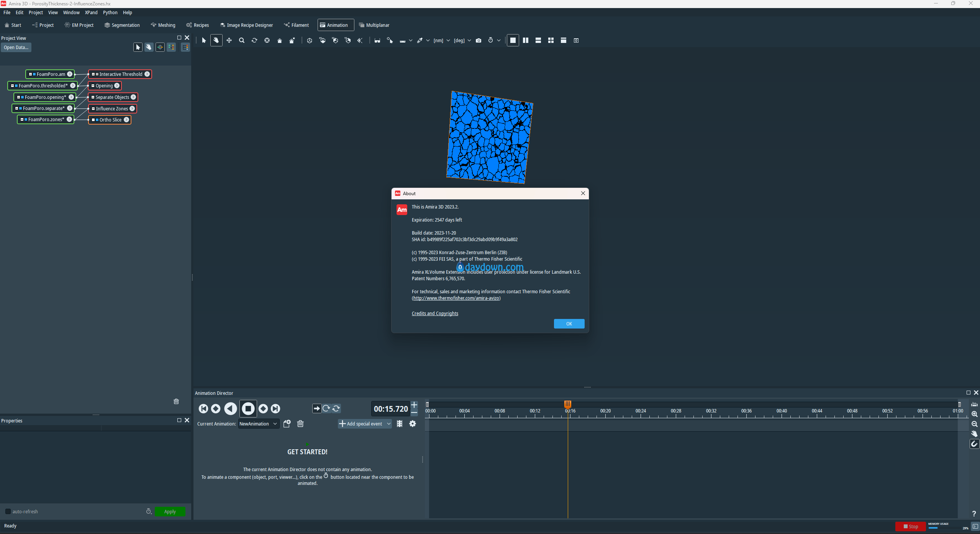Click the play backward button
This screenshot has height=534, width=980.
230,409
